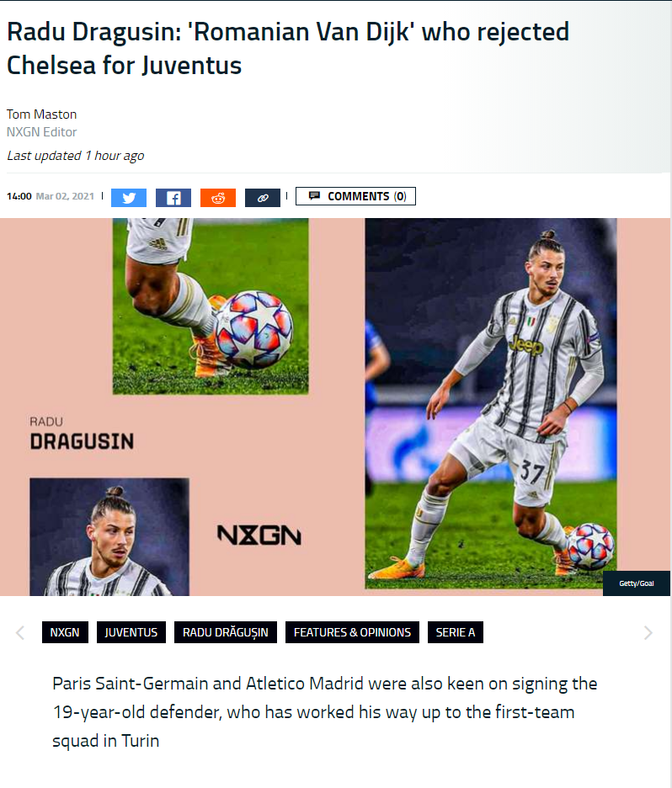Open the NXGN tag
This screenshot has height=788, width=672.
tap(65, 632)
